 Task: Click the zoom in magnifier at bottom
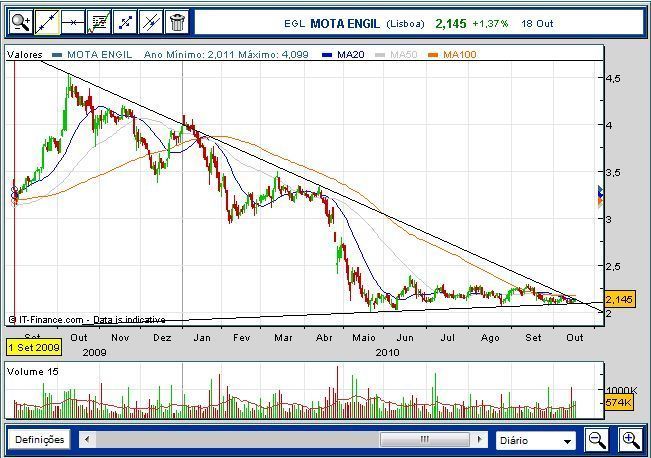pos(630,440)
